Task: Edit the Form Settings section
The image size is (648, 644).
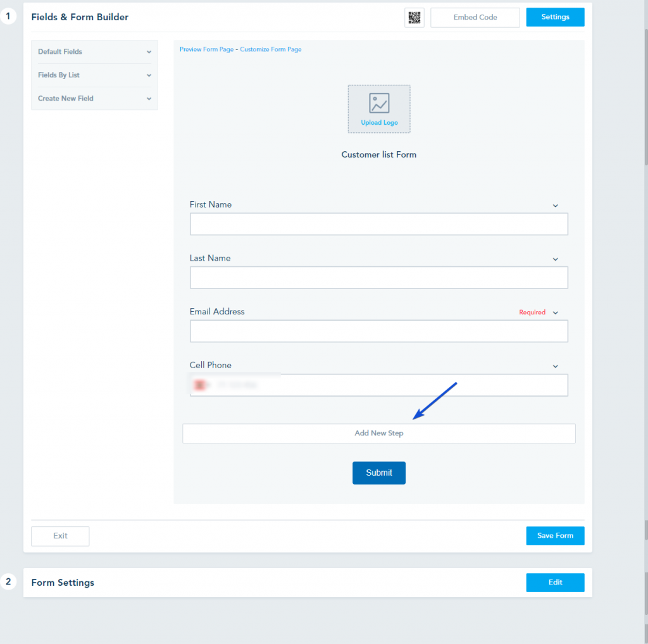Action: tap(555, 582)
